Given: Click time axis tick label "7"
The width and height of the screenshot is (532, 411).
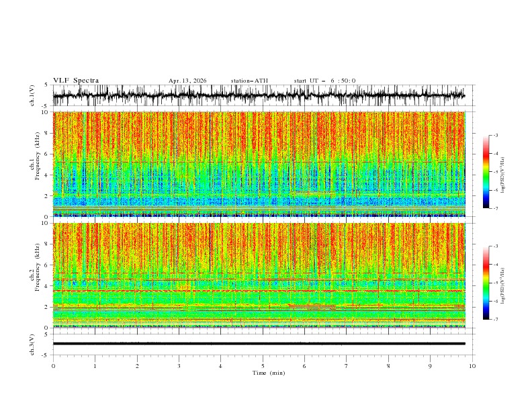Looking at the screenshot, I should pos(347,366).
